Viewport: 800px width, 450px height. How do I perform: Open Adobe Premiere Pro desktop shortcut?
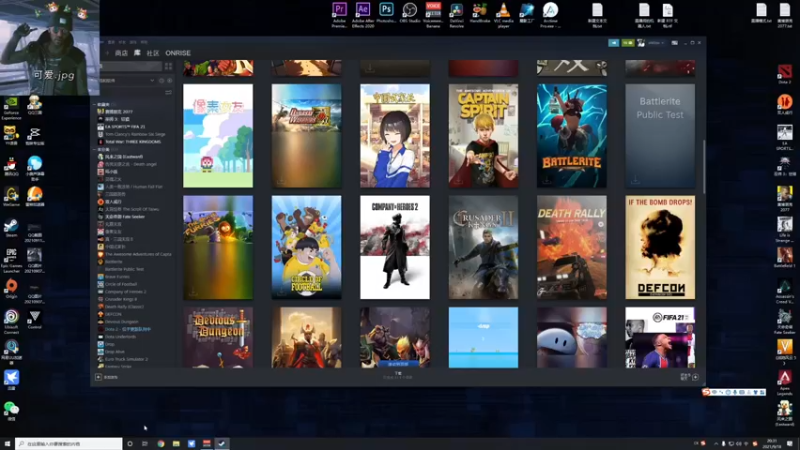point(339,14)
